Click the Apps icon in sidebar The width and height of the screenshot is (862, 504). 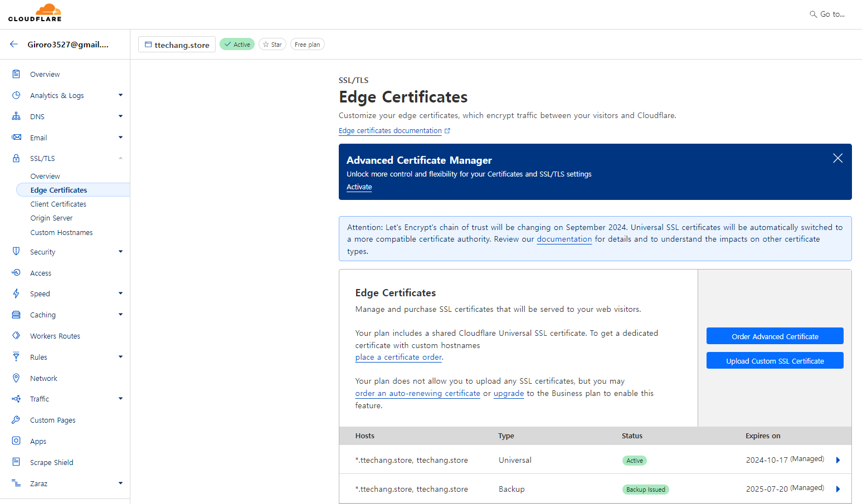(16, 441)
